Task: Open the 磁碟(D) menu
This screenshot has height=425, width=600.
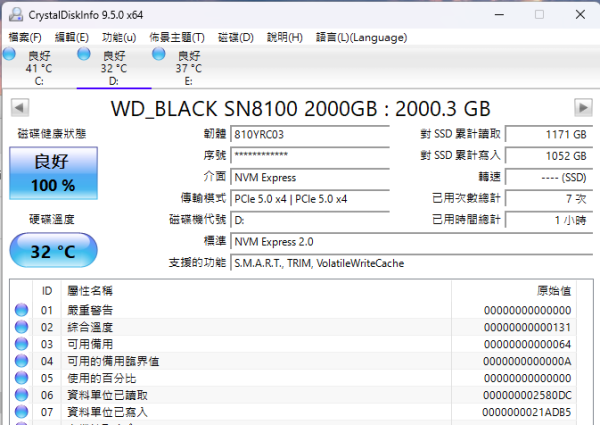Action: tap(236, 37)
